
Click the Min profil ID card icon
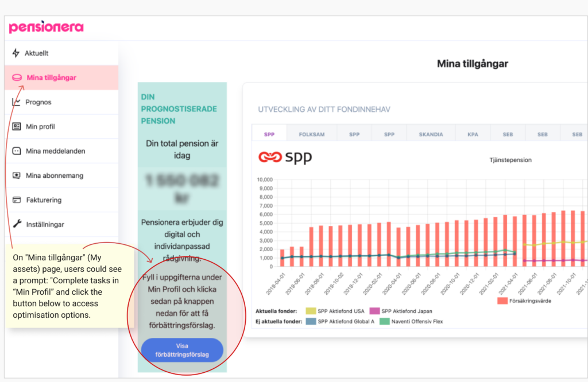(17, 126)
